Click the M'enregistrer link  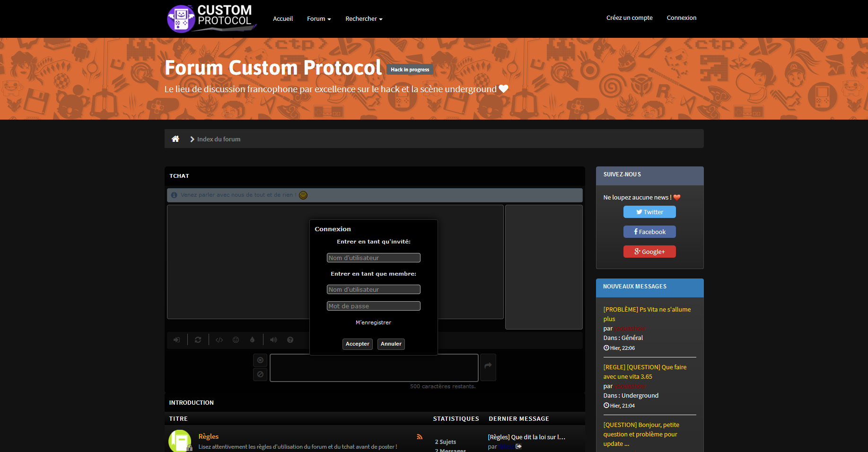tap(374, 322)
